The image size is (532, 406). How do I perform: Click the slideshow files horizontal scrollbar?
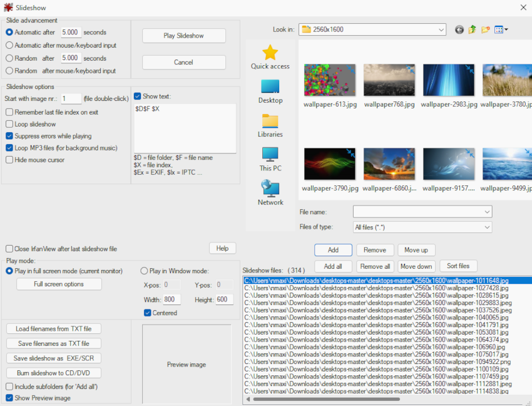point(325,399)
